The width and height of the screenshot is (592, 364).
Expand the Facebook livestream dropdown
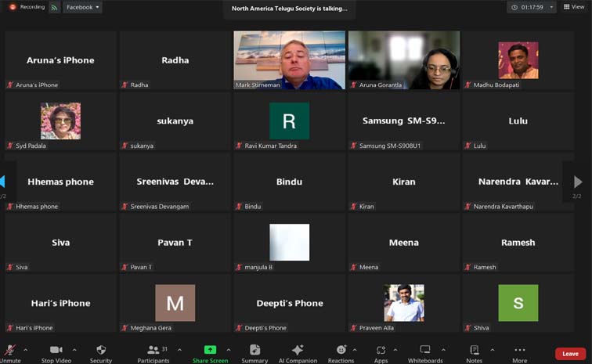(82, 7)
